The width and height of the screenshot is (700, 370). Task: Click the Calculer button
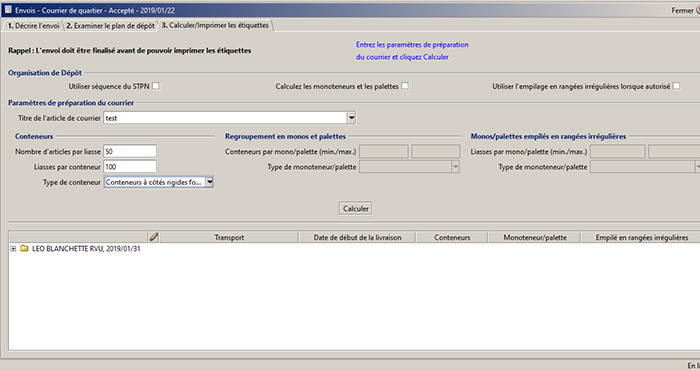(355, 208)
